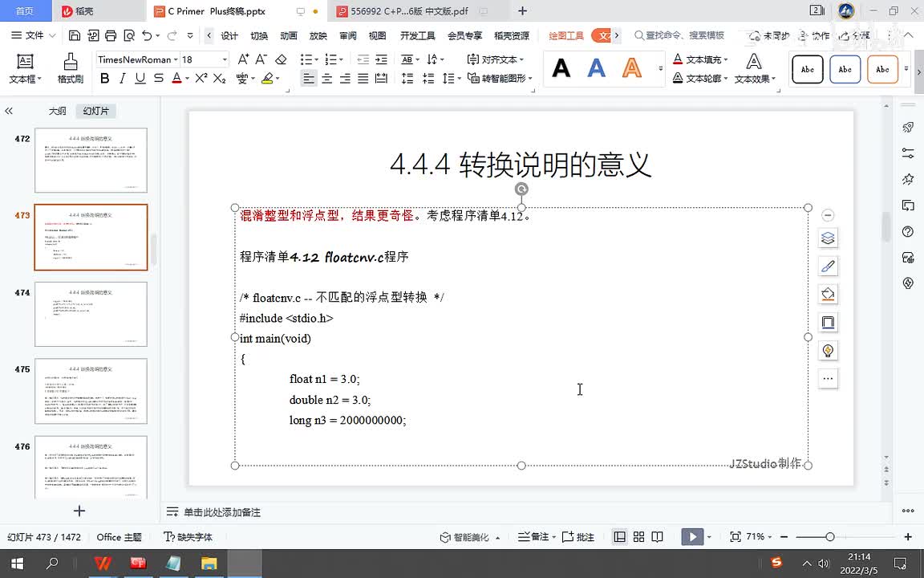
Task: Click the more options ellipsis beside slide
Action: [x=828, y=379]
